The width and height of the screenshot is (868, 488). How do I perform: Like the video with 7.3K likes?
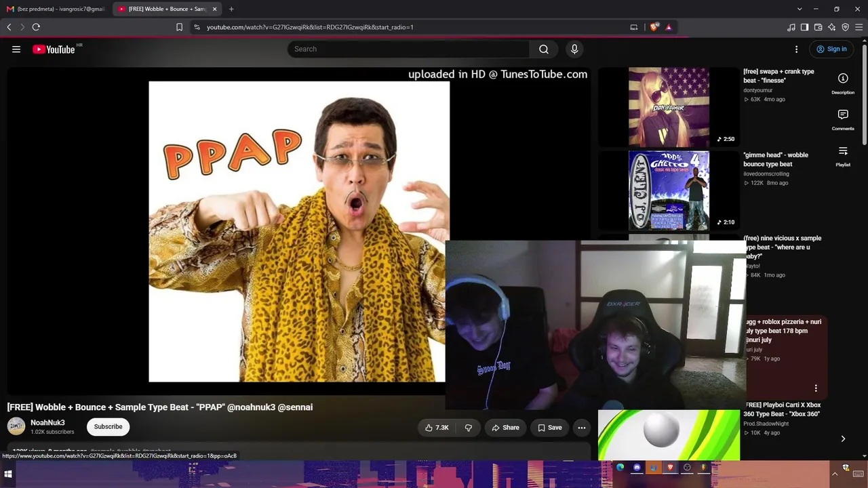(437, 428)
